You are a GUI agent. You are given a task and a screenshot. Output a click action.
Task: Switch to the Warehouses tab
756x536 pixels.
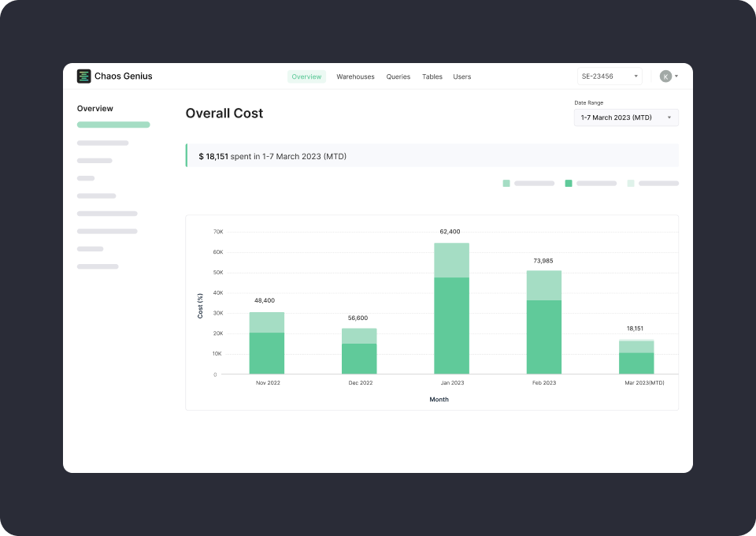tap(355, 76)
